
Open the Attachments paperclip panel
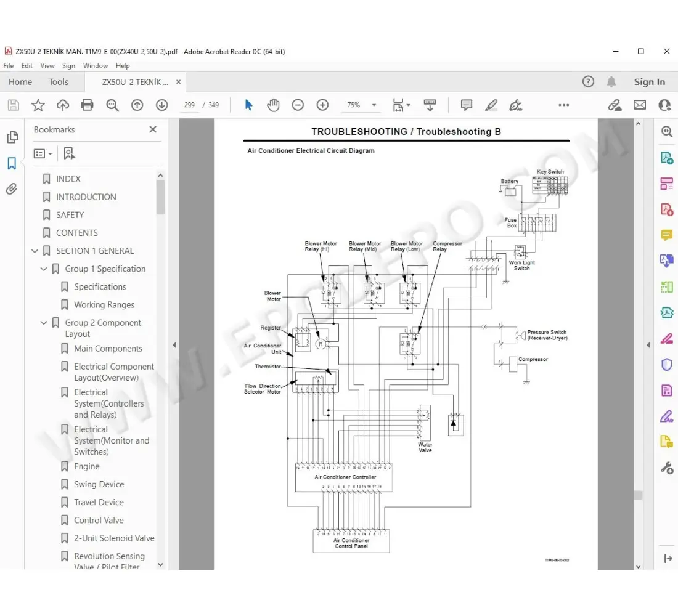click(x=12, y=189)
